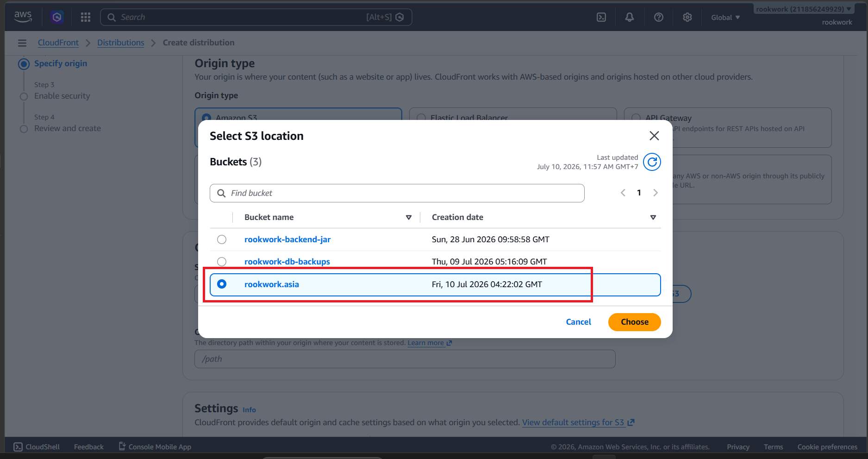This screenshot has width=868, height=459.
Task: Confirm with the Choose button
Action: click(x=634, y=322)
